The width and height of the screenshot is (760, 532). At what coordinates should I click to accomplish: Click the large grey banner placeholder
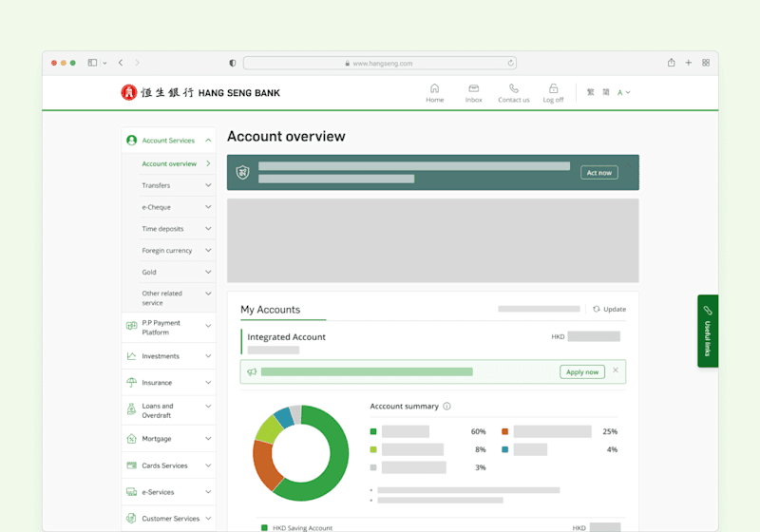point(433,240)
